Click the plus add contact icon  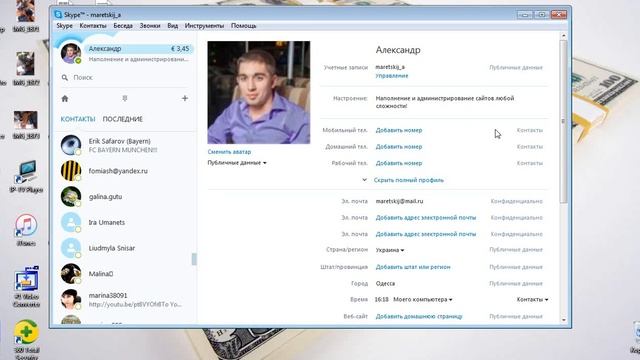185,98
